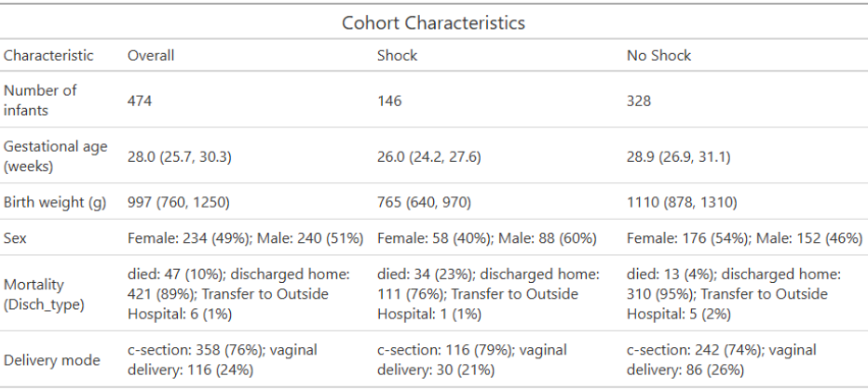The height and width of the screenshot is (390, 868).
Task: Click the Shock gestational age 26.0 cell
Action: pyautogui.click(x=429, y=157)
